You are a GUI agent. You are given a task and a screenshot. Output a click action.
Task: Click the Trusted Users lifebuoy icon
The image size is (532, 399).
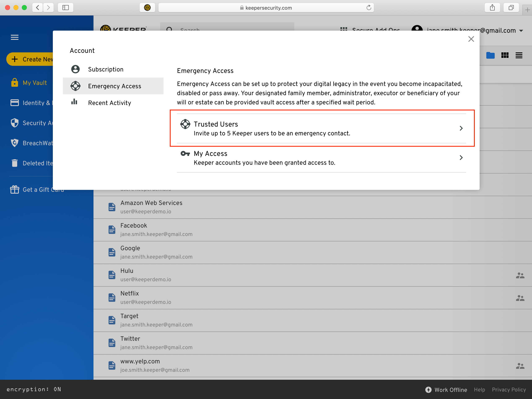click(185, 124)
